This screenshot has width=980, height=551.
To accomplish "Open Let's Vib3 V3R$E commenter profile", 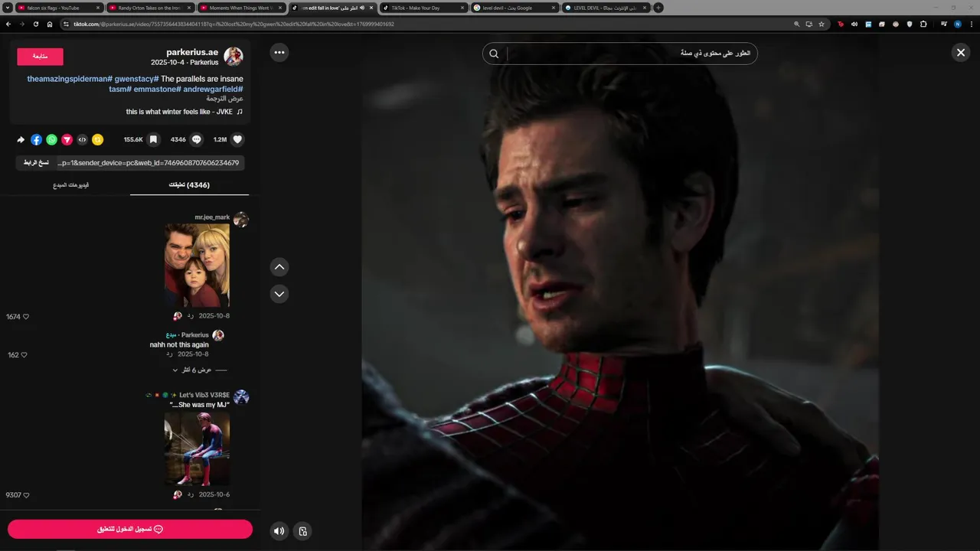I will pyautogui.click(x=204, y=395).
